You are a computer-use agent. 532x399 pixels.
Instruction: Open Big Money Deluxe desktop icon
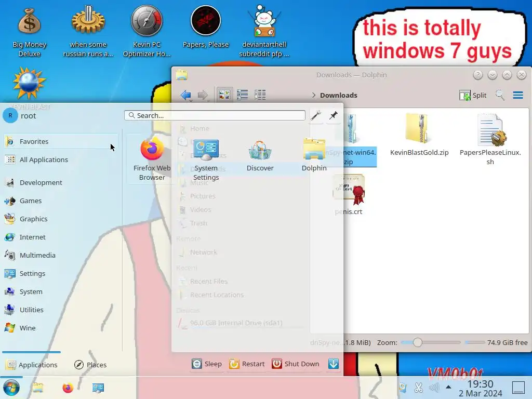pos(29,32)
